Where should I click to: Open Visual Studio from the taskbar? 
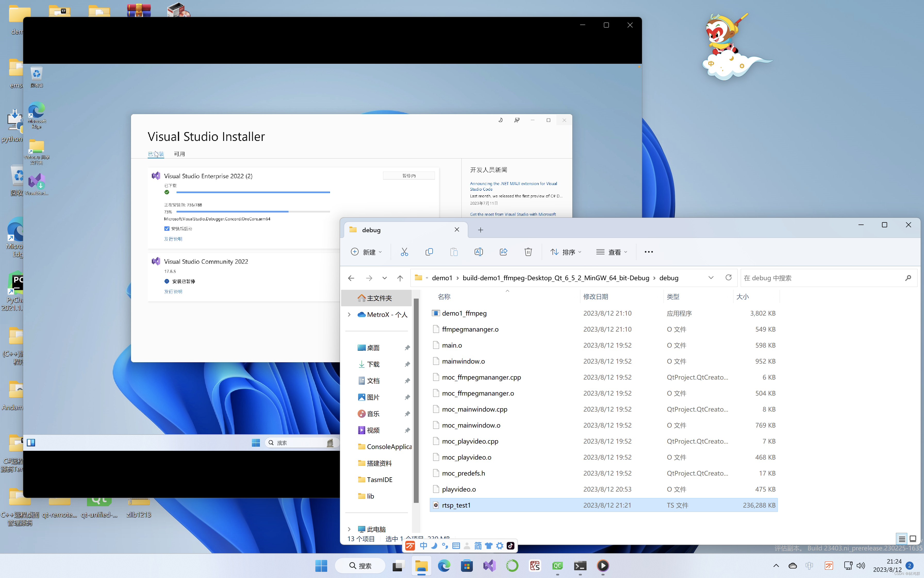tap(489, 565)
